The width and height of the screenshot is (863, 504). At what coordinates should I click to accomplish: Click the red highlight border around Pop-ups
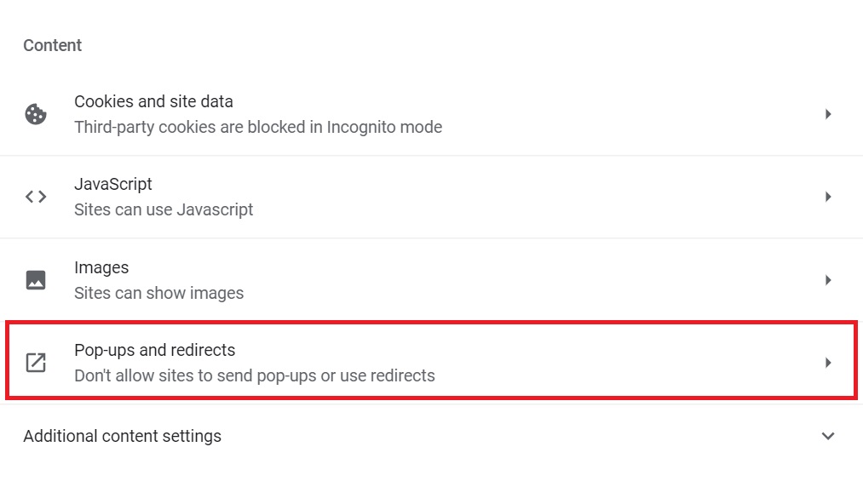pos(426,323)
